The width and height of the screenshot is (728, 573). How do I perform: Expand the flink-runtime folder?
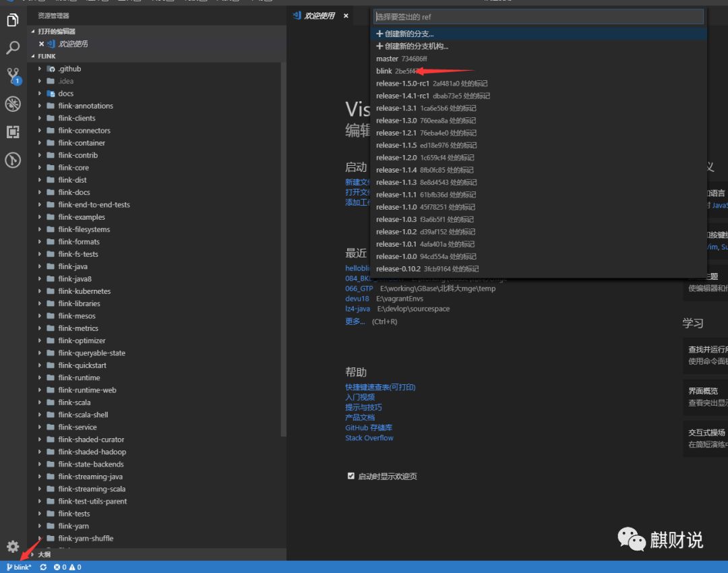[40, 378]
